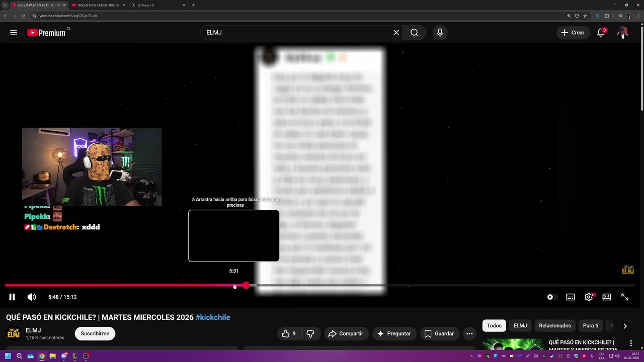Close the NOCHE EN EL CEMENTERIO tab
Screen dimensions: 644x362
(124, 5)
